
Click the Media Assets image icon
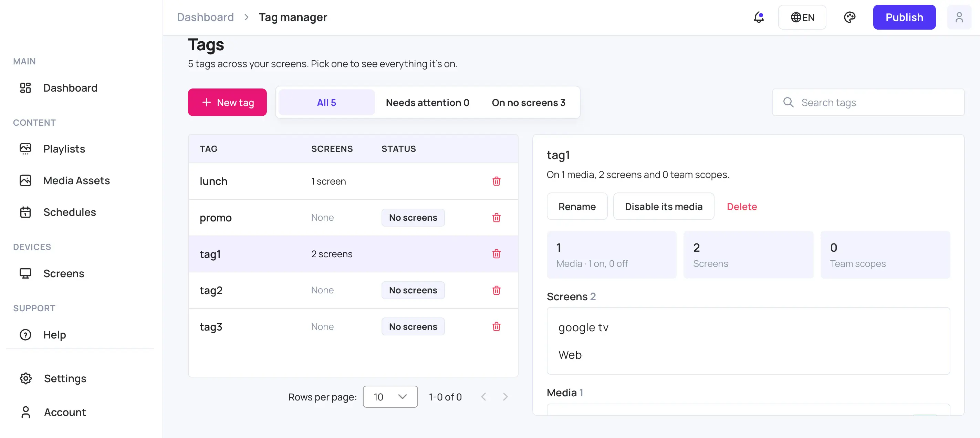pyautogui.click(x=25, y=180)
